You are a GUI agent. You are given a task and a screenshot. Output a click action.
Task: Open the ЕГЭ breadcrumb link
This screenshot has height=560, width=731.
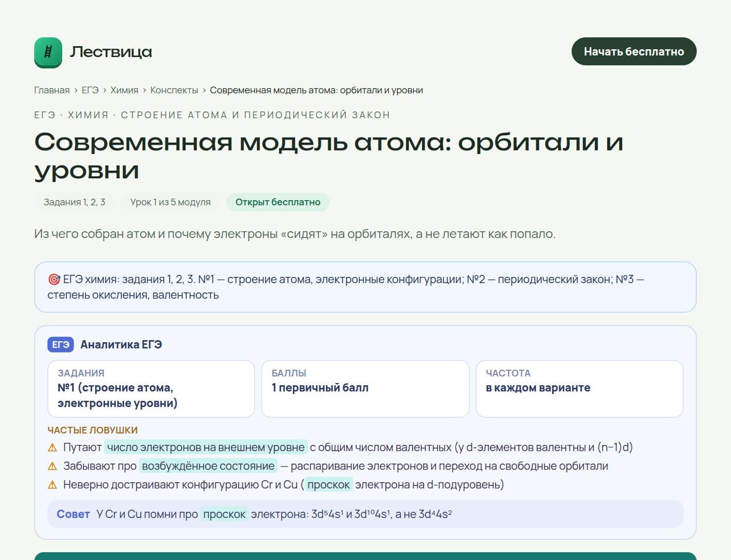[90, 90]
